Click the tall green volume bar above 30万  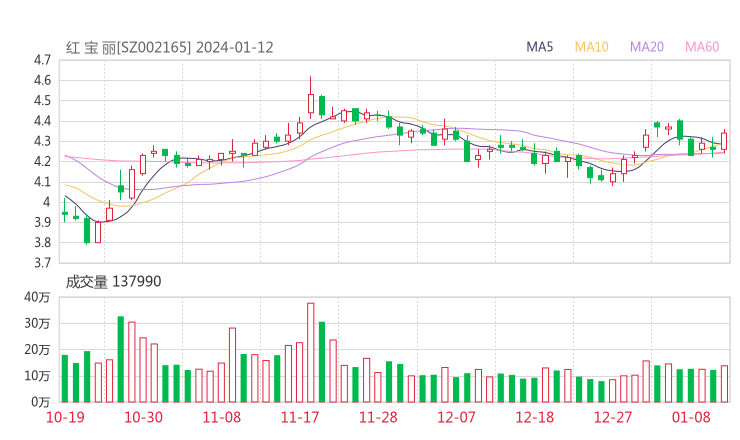pyautogui.click(x=121, y=359)
